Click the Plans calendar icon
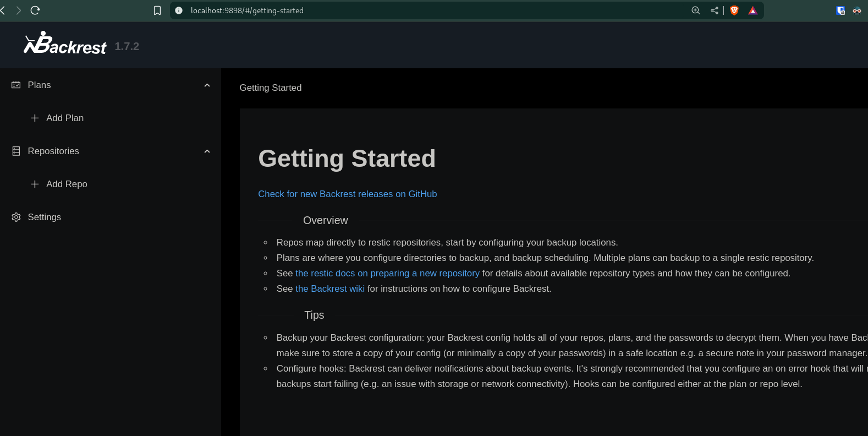The image size is (868, 436). tap(16, 85)
